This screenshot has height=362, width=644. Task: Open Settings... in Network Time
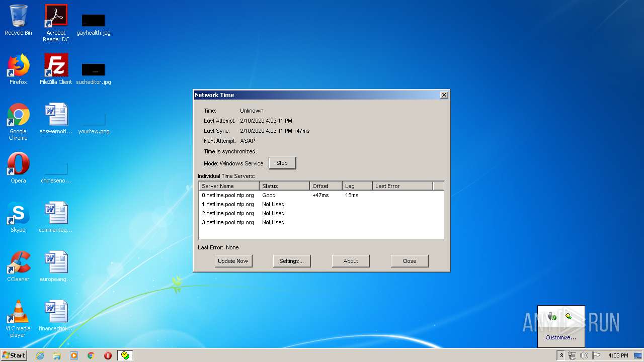click(x=291, y=261)
